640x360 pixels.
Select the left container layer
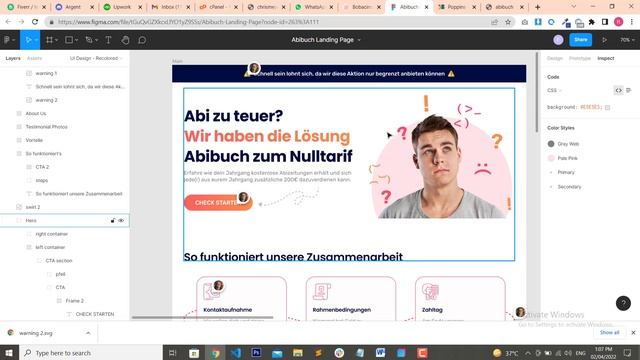coord(50,247)
